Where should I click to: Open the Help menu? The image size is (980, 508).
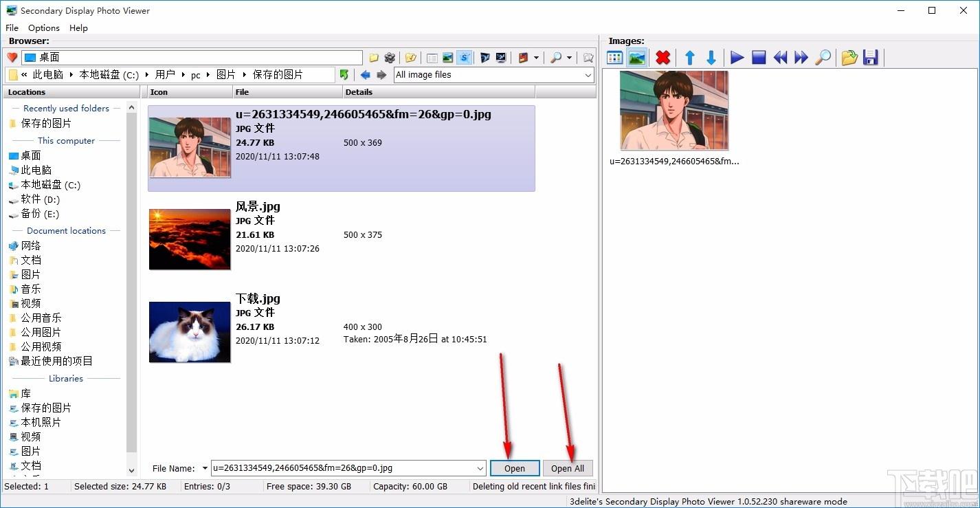tap(78, 27)
